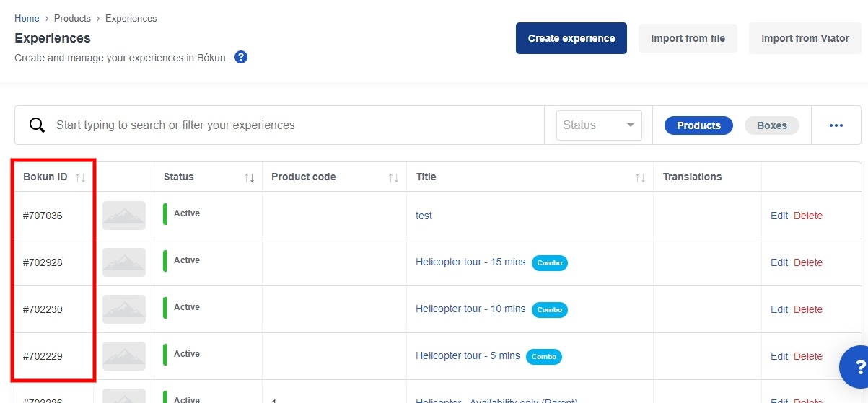Click Create experience button
Viewport: 868px width, 403px height.
pyautogui.click(x=571, y=38)
